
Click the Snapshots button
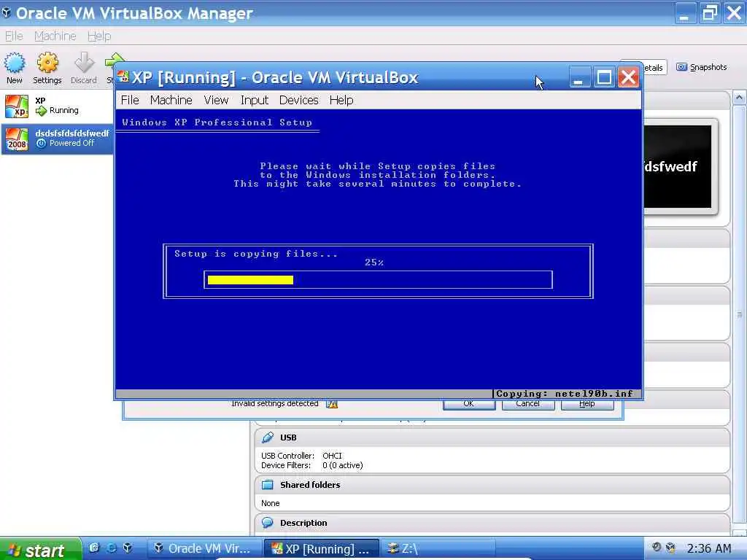701,67
